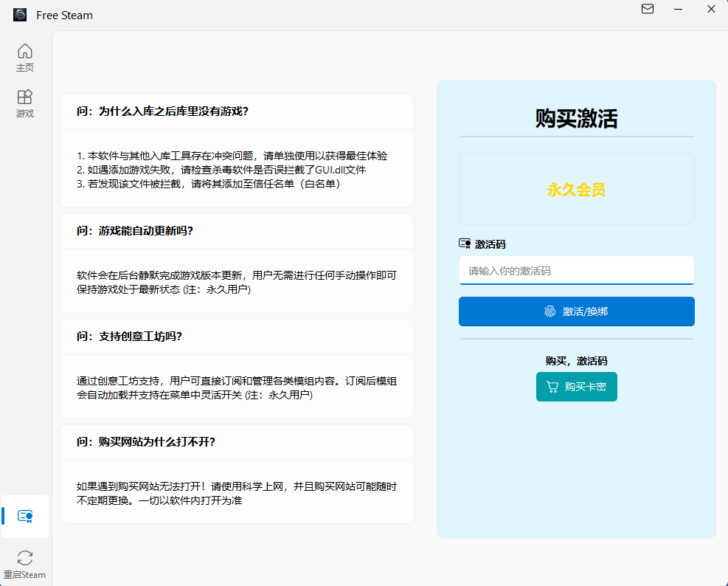Minimize the Free Steam window
728x586 pixels.
(678, 10)
